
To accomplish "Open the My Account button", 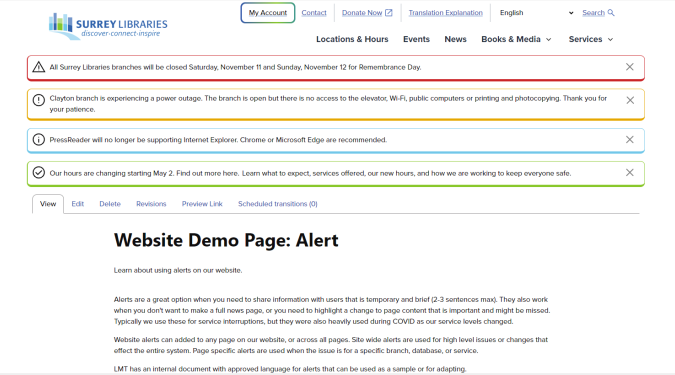I will [268, 13].
